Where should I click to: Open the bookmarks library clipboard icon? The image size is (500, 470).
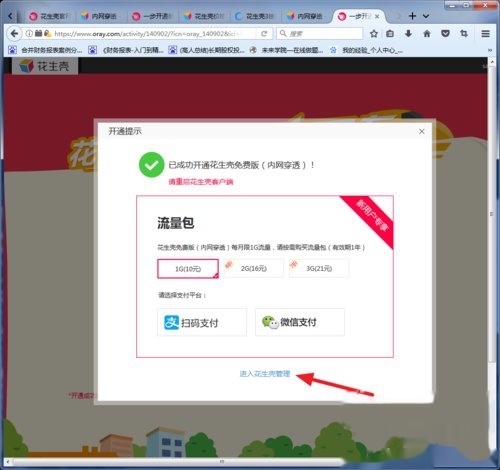point(390,34)
